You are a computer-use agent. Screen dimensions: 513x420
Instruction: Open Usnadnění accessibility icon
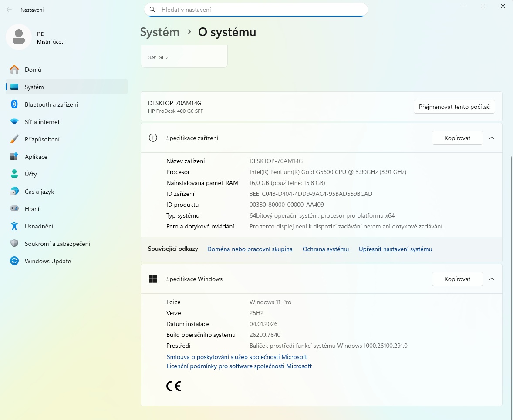[x=14, y=226]
